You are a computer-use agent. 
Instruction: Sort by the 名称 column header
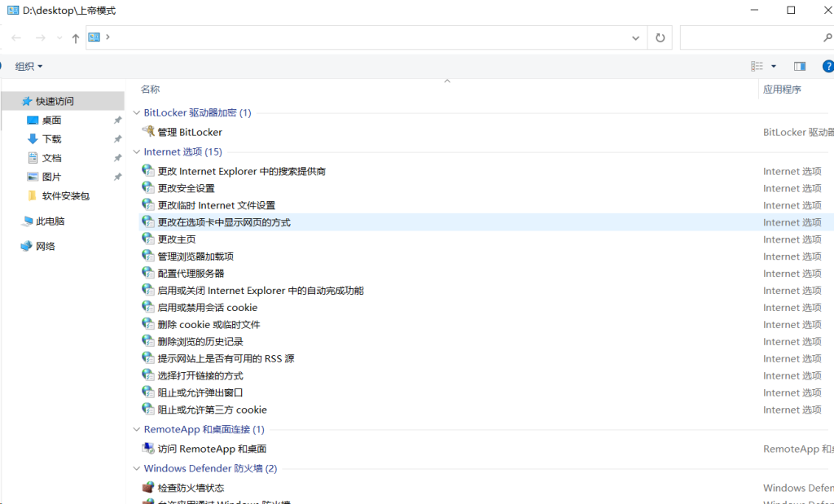click(x=151, y=90)
